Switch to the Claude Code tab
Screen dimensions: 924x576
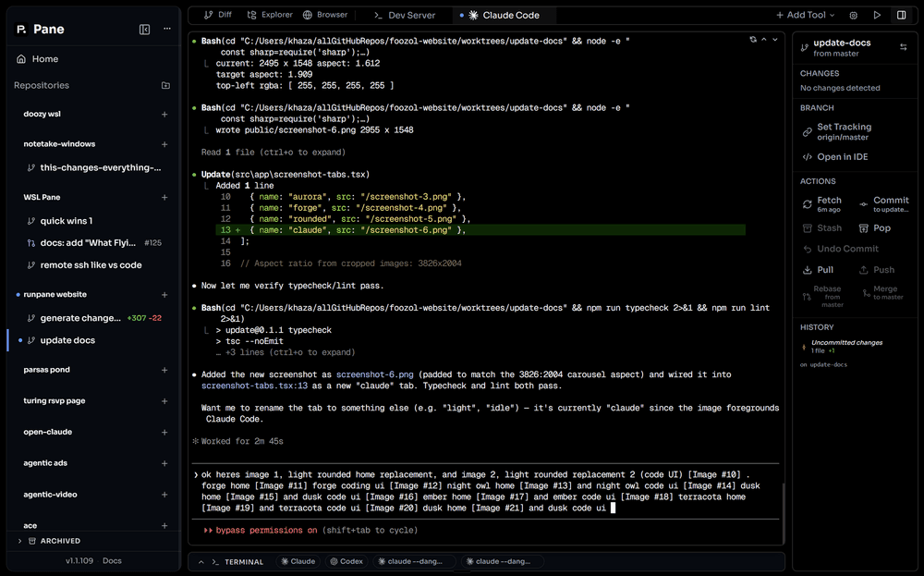[502, 15]
